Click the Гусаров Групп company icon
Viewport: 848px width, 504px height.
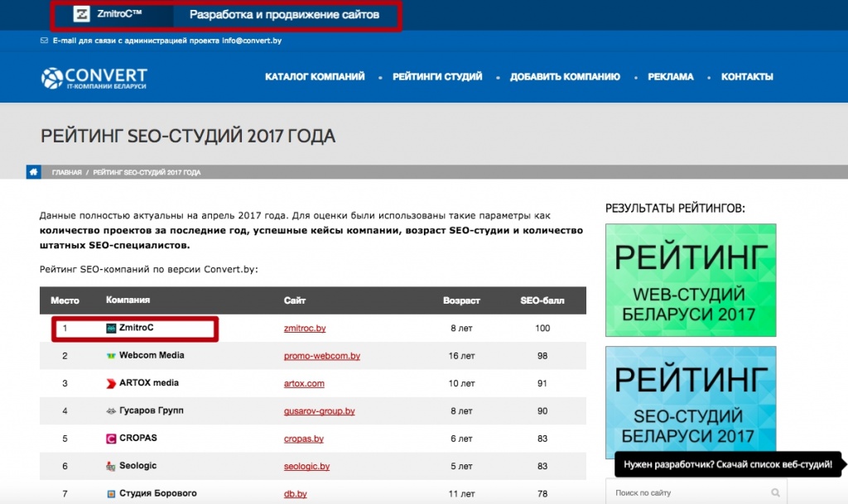point(111,410)
